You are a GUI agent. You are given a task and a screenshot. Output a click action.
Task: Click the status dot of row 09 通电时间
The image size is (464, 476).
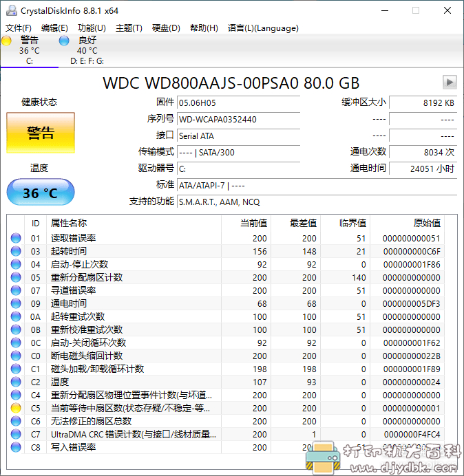[16, 303]
